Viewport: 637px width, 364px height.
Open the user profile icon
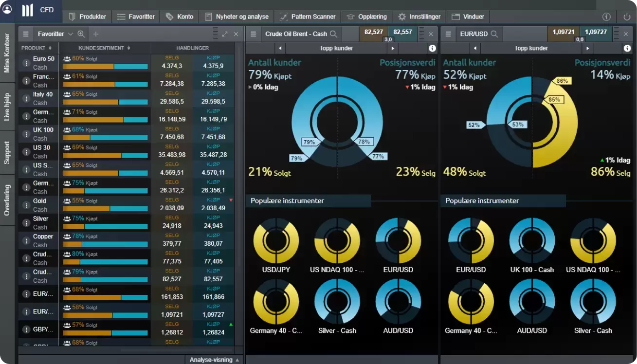[7, 9]
